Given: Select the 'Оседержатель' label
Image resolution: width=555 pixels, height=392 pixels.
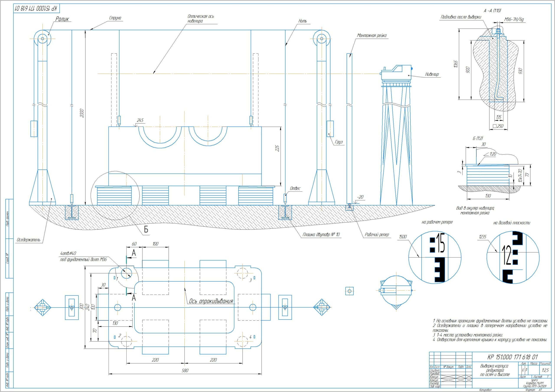Looking at the screenshot, I should 28,240.
